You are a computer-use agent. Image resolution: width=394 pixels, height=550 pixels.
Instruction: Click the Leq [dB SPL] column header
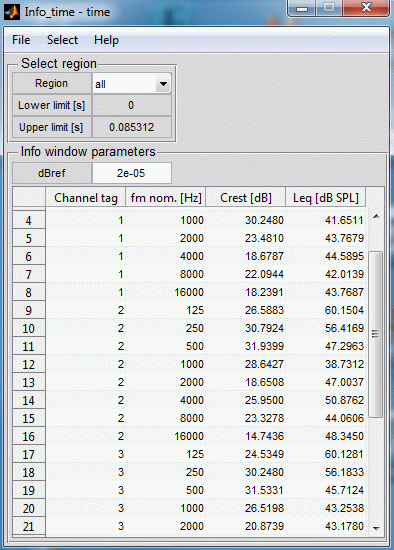tap(326, 198)
